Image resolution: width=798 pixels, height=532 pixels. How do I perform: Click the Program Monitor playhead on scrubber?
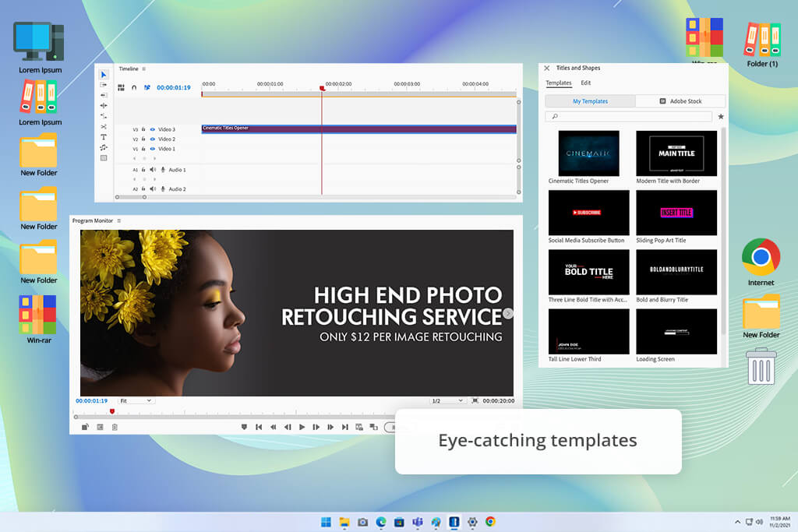(x=112, y=411)
